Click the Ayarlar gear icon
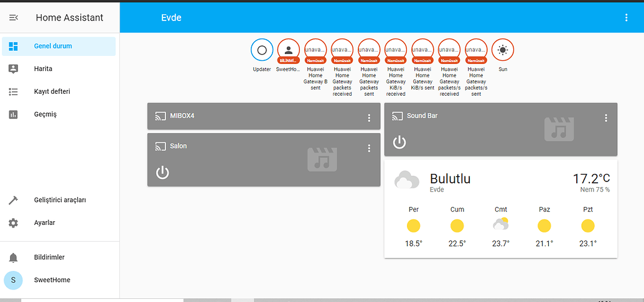644x302 pixels. coord(13,223)
